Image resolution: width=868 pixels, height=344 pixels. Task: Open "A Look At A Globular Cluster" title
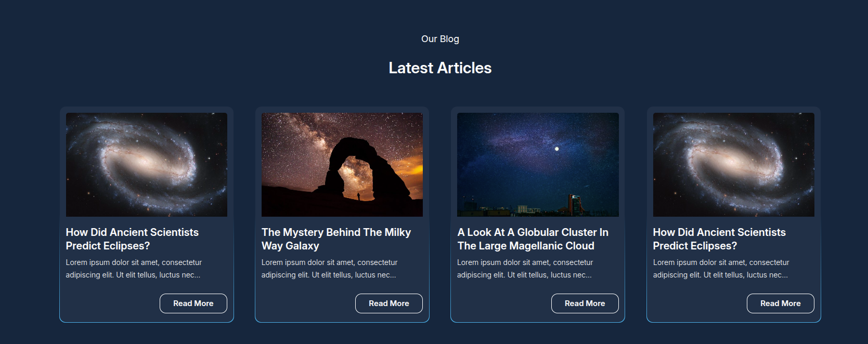coord(533,239)
